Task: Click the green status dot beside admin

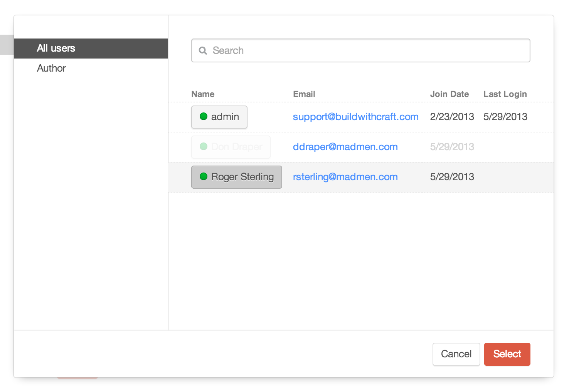Action: click(204, 116)
